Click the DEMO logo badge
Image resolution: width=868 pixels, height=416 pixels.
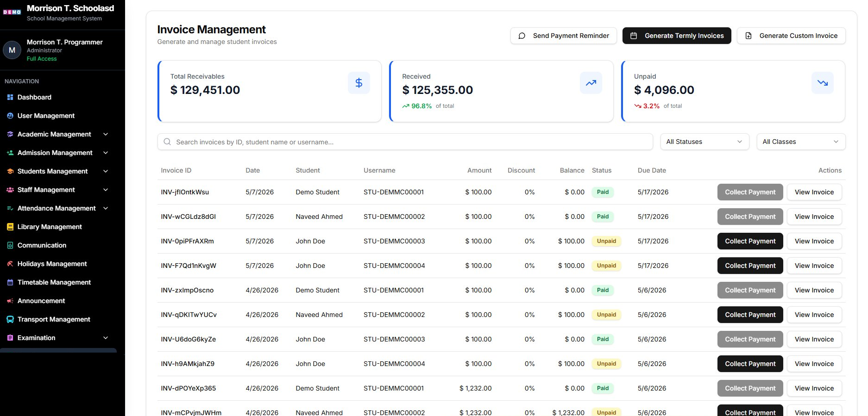(12, 12)
